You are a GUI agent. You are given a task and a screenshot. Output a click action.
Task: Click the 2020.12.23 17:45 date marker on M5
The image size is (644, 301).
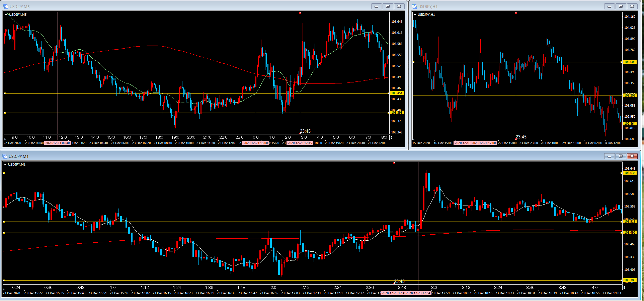pyautogui.click(x=300, y=143)
